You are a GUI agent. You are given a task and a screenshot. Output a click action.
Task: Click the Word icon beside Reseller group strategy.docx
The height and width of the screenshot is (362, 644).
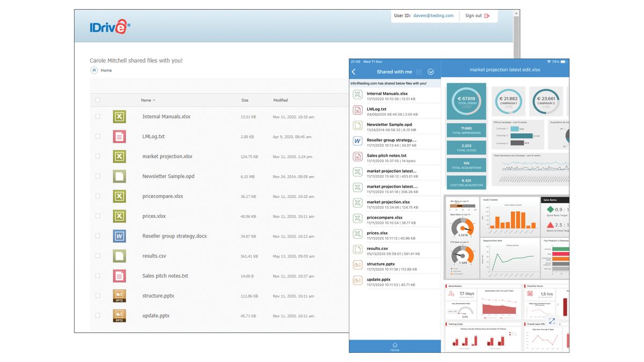click(x=119, y=235)
